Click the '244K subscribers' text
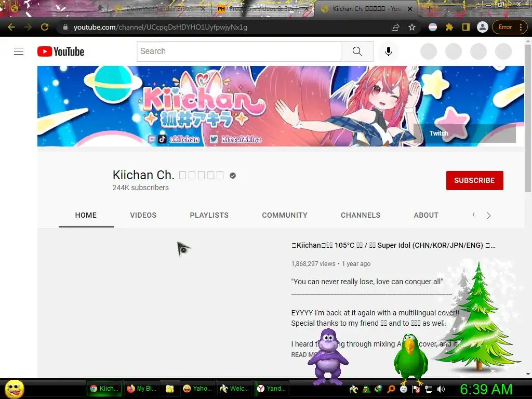Image resolution: width=532 pixels, height=399 pixels. point(140,188)
